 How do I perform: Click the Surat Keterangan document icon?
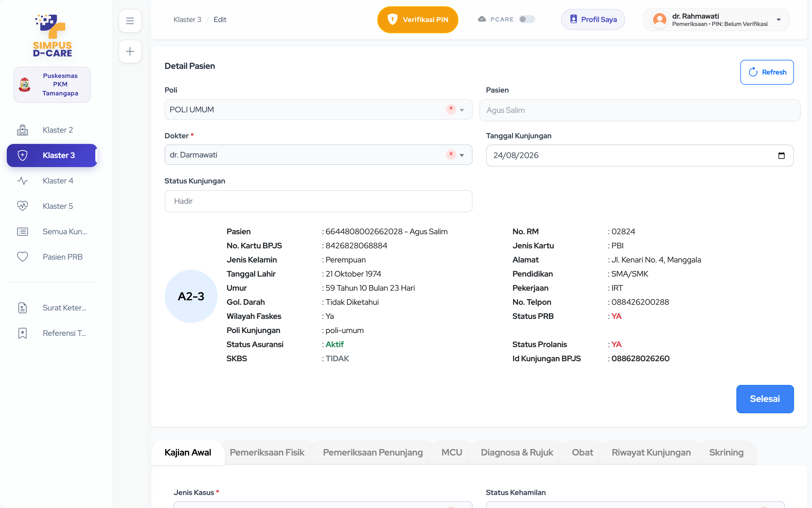click(x=23, y=308)
